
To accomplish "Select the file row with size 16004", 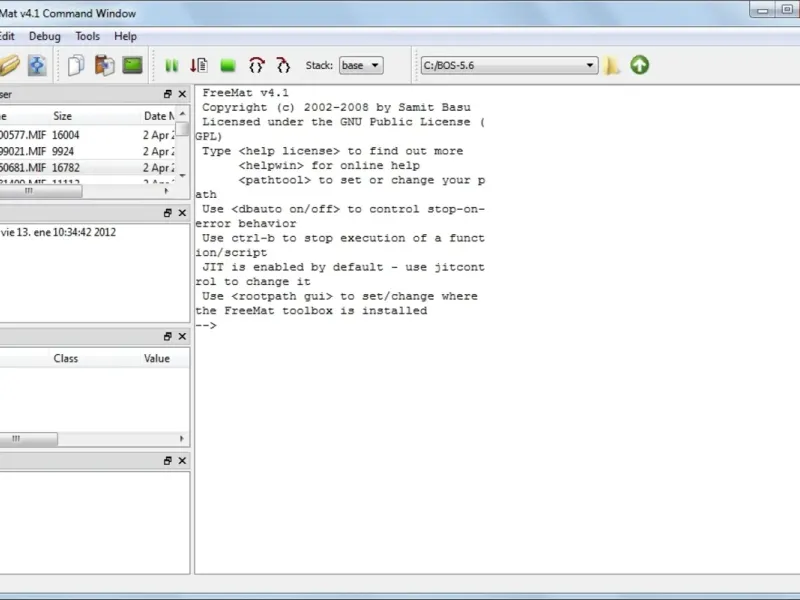I will (87, 135).
